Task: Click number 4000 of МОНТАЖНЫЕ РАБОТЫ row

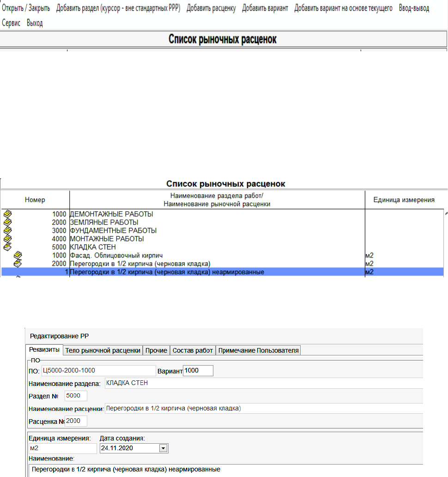Action: pos(59,238)
